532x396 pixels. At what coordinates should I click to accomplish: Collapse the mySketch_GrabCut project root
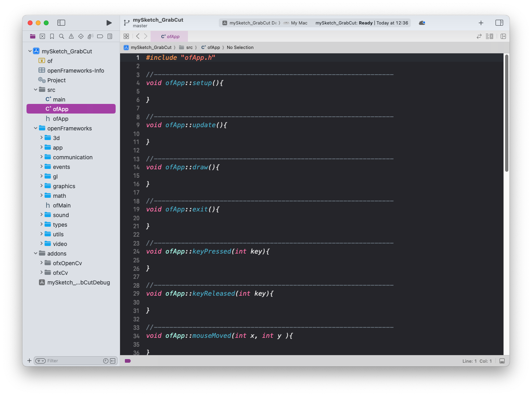point(30,51)
